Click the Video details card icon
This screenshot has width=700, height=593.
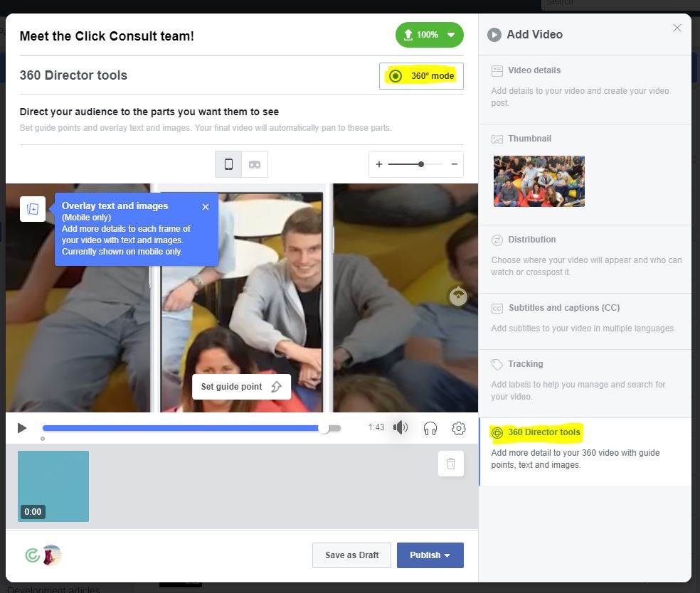[x=497, y=70]
